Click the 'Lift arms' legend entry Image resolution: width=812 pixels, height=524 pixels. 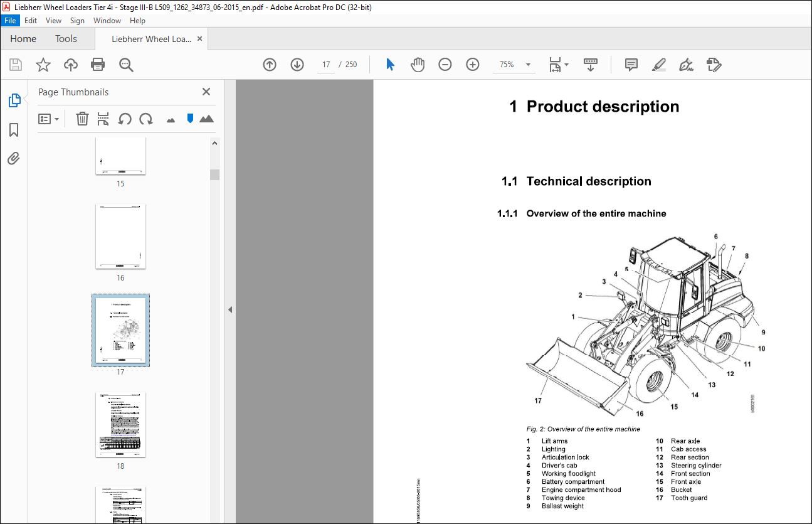[554, 441]
